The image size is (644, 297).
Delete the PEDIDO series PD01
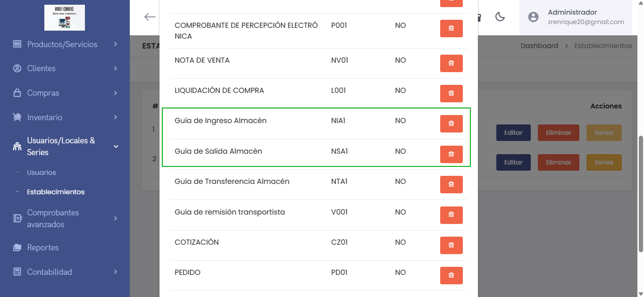(x=451, y=275)
